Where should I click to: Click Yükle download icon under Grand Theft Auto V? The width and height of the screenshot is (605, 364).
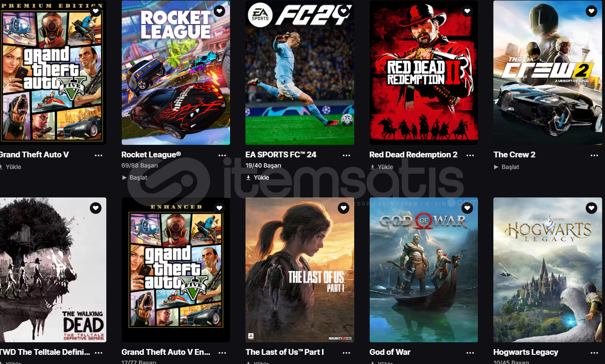(1, 167)
